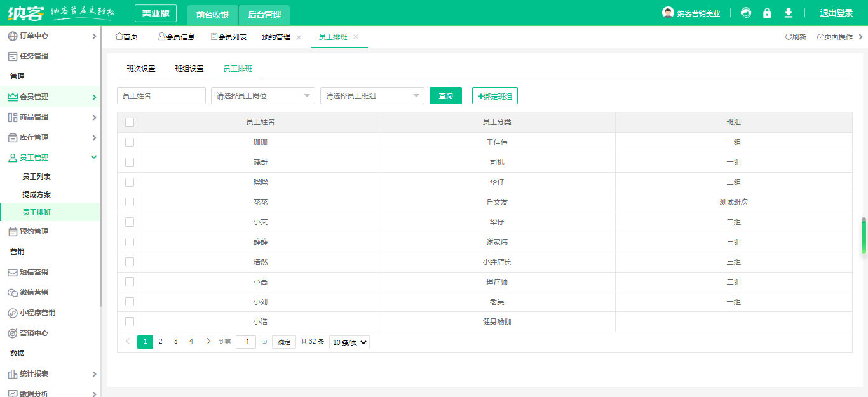Click the download icon in header
Viewport: 868px width, 397px height.
[x=789, y=13]
